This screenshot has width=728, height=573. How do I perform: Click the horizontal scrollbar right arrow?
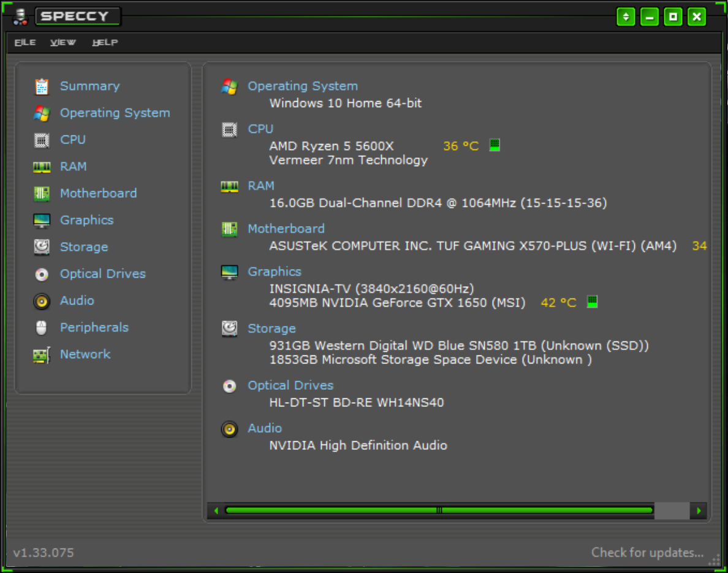(699, 511)
